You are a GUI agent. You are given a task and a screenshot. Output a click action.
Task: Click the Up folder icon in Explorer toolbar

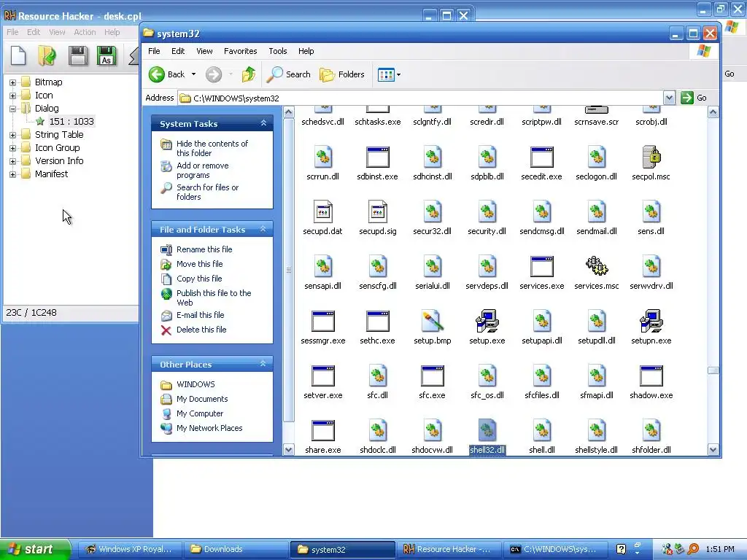click(248, 74)
